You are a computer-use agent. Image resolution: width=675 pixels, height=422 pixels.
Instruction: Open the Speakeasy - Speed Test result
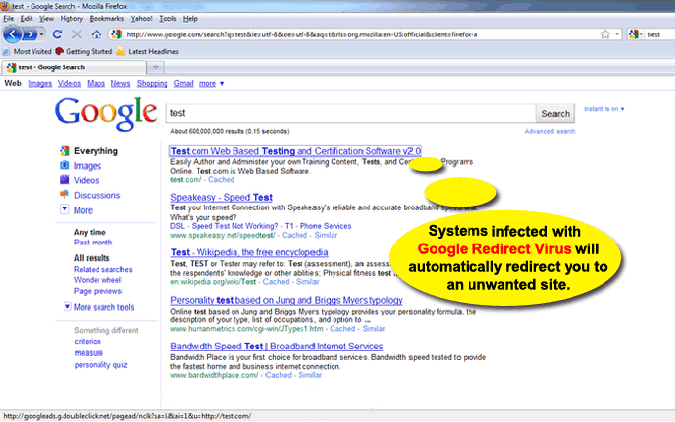tap(221, 197)
